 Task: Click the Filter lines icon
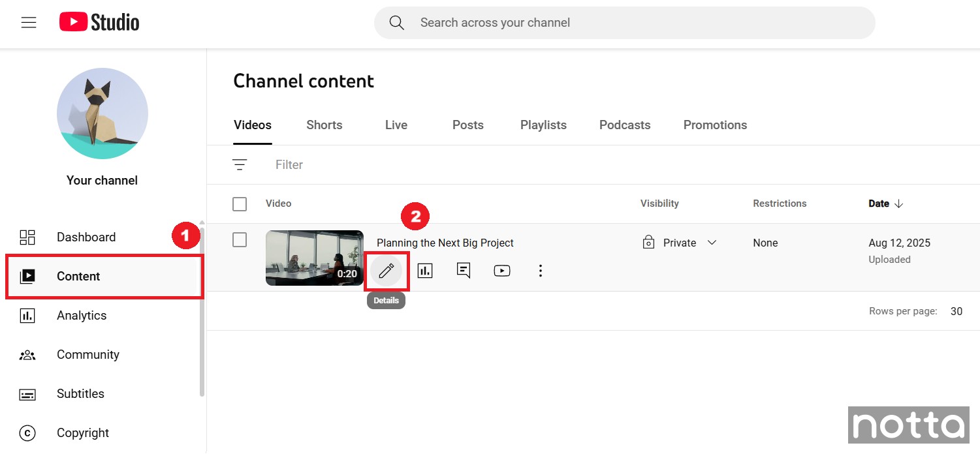coord(240,165)
